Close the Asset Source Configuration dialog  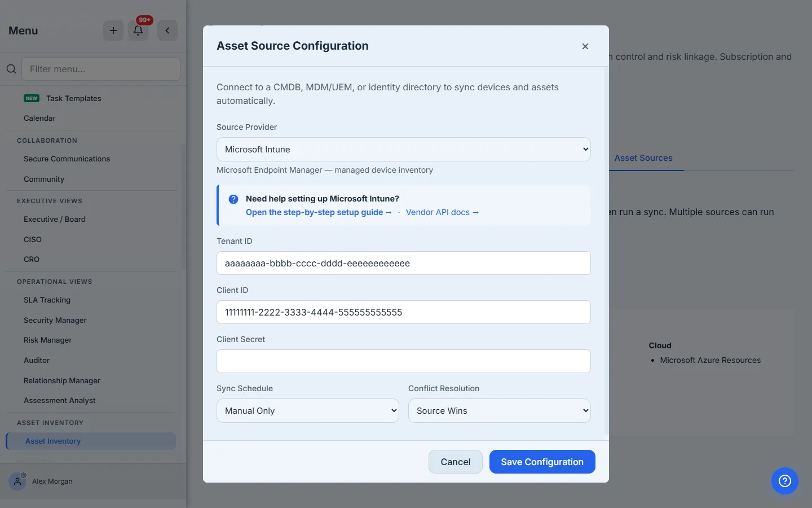pos(585,46)
